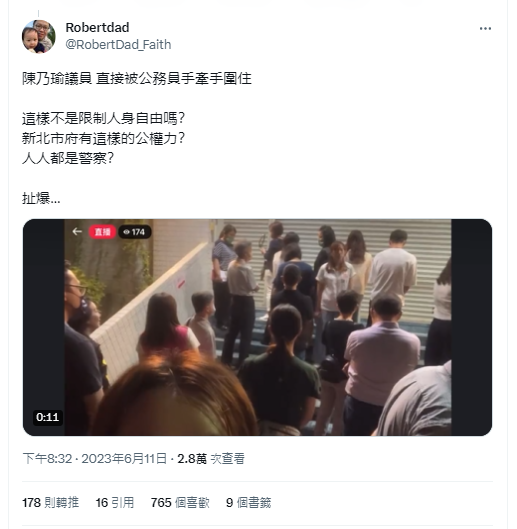This screenshot has height=529, width=517.
Task: Open the Robertdad display name link
Action: click(x=97, y=28)
